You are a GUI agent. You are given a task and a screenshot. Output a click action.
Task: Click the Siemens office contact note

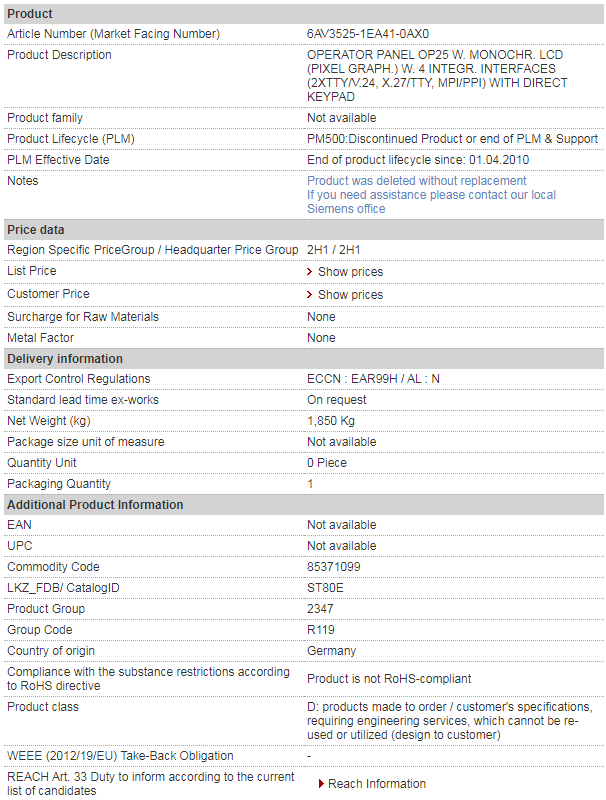(431, 202)
